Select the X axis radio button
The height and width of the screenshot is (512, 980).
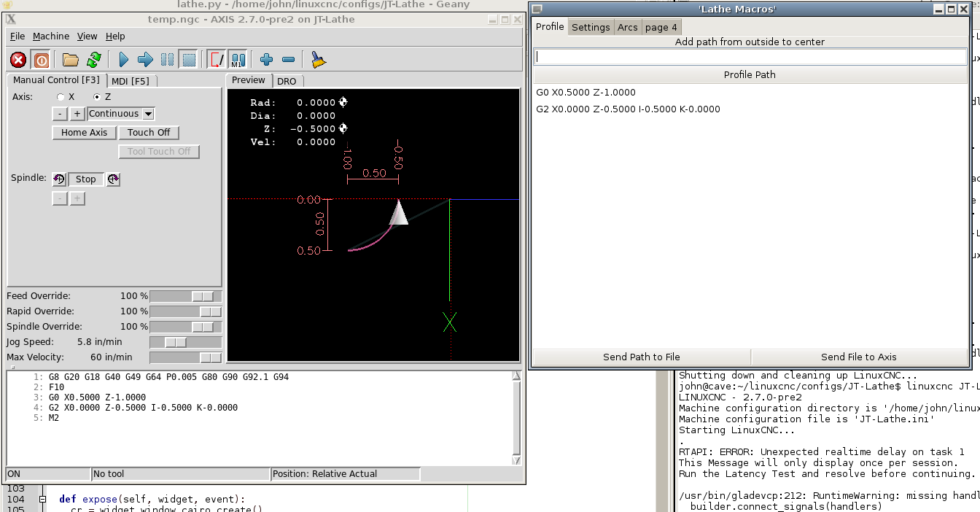tap(61, 97)
